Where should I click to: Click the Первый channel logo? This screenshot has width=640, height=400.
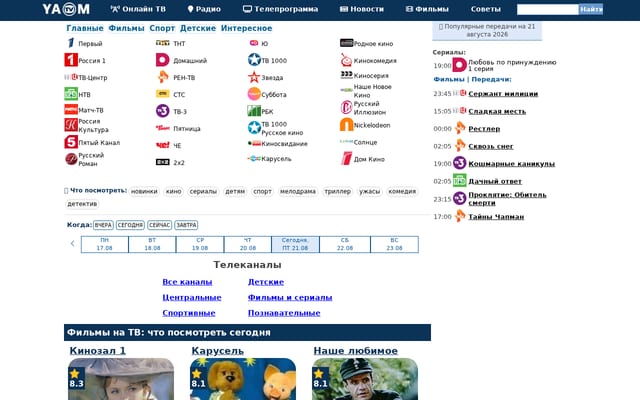(71, 43)
